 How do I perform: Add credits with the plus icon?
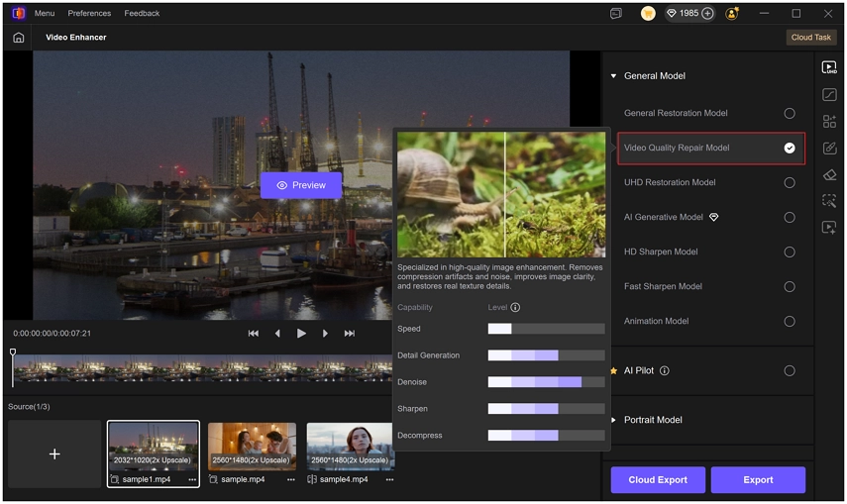coord(707,14)
